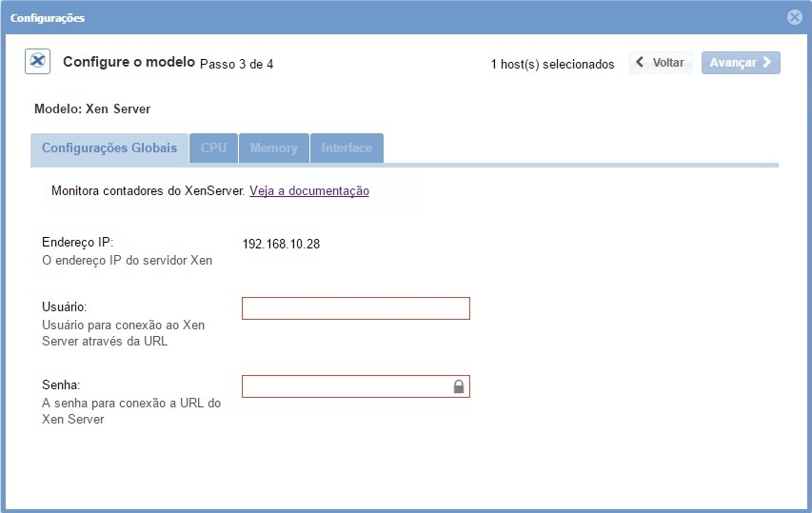812x513 pixels.
Task: Switch to the Interface tab
Action: pyautogui.click(x=347, y=148)
